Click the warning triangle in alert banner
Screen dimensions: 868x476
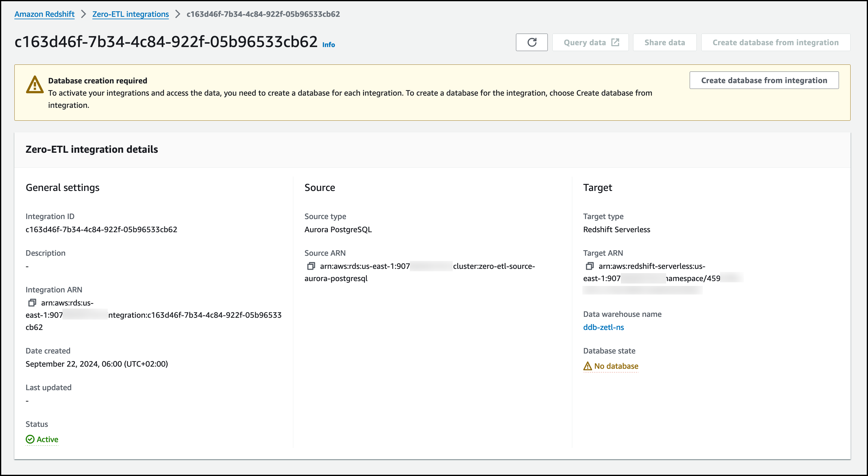tap(35, 85)
